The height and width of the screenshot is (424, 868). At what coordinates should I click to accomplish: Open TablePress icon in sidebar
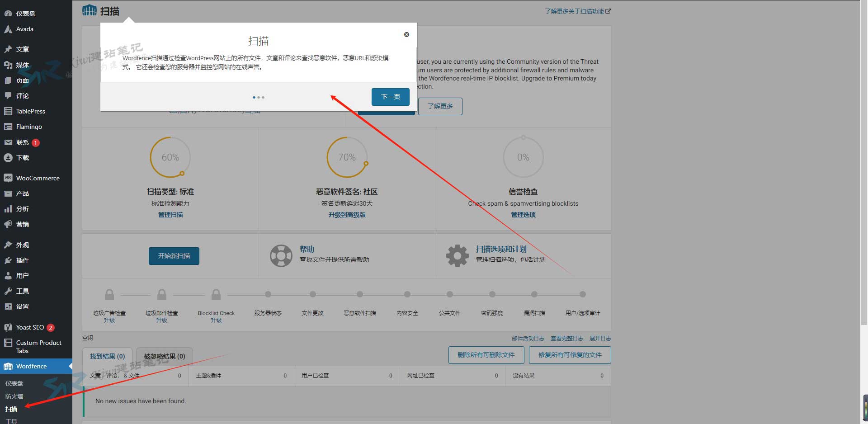[8, 111]
